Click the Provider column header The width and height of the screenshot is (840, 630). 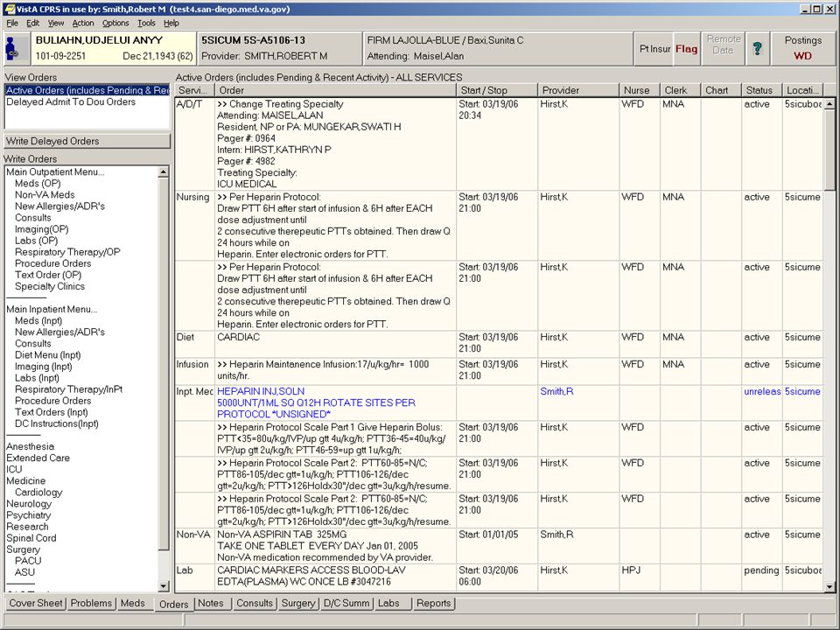click(578, 90)
